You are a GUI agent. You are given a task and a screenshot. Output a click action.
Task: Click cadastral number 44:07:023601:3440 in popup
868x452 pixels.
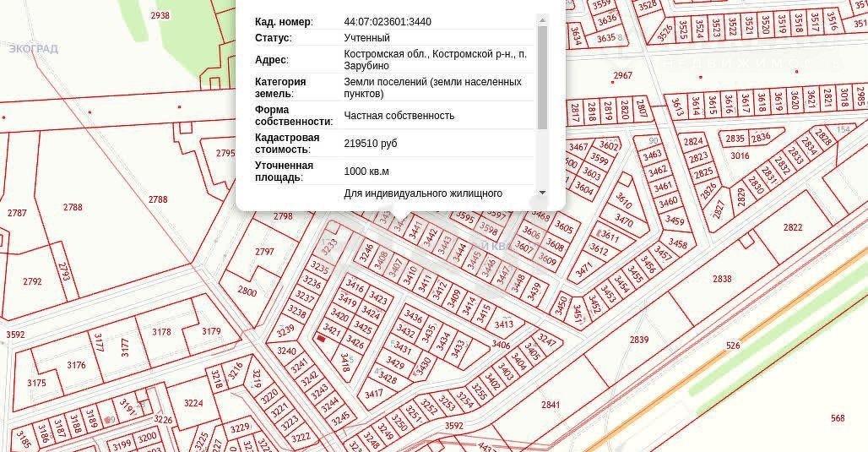coord(387,22)
